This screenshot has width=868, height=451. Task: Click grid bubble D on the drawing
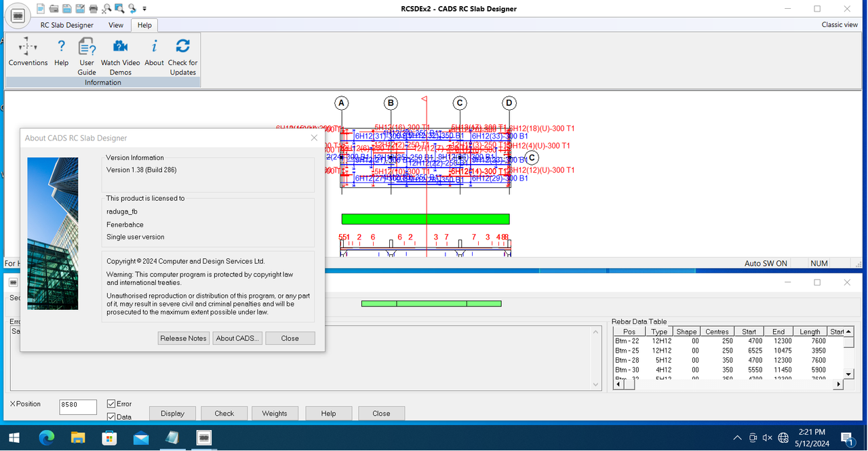click(509, 103)
